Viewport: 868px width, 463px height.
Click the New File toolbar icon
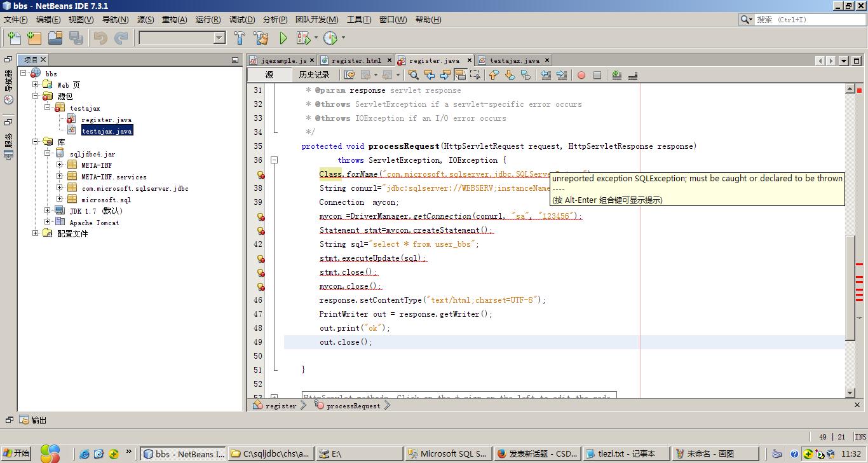tap(14, 38)
